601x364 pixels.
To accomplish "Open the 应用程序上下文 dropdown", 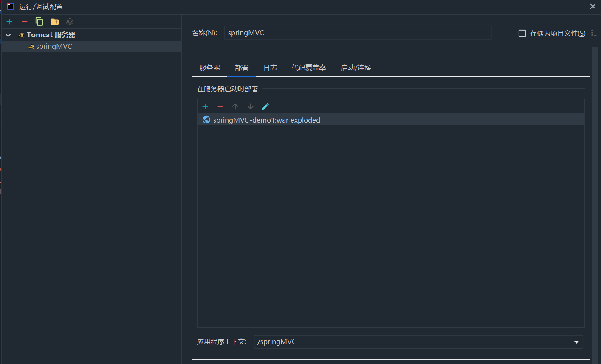I will 576,342.
